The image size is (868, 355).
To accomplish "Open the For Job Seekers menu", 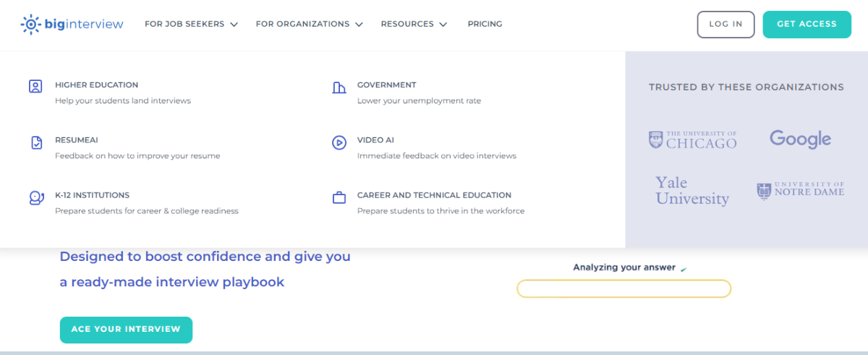I will 191,24.
